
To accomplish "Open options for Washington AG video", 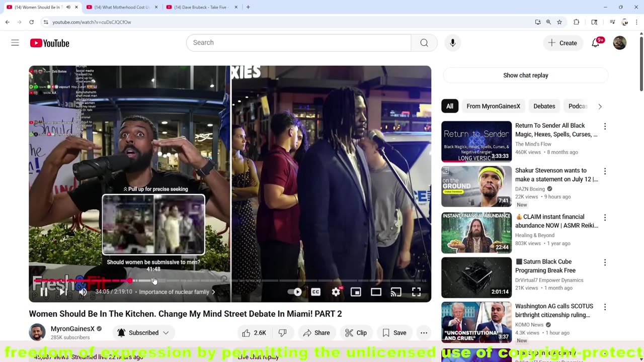I will [605, 307].
